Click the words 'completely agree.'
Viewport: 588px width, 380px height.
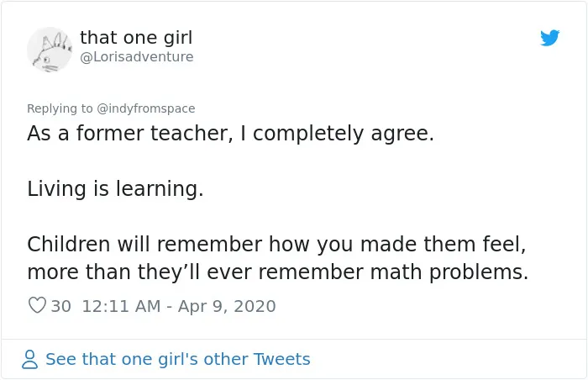(344, 134)
